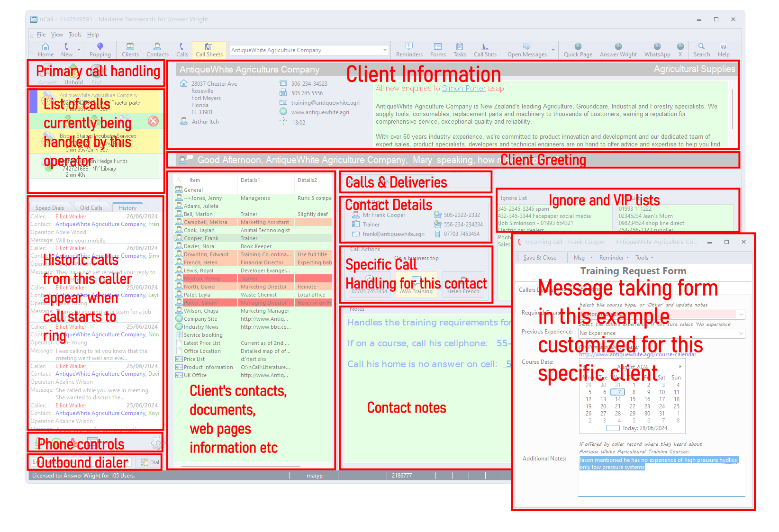Click the Today date button in the calendar
Viewport: 779px width, 532px height.
tap(636, 428)
